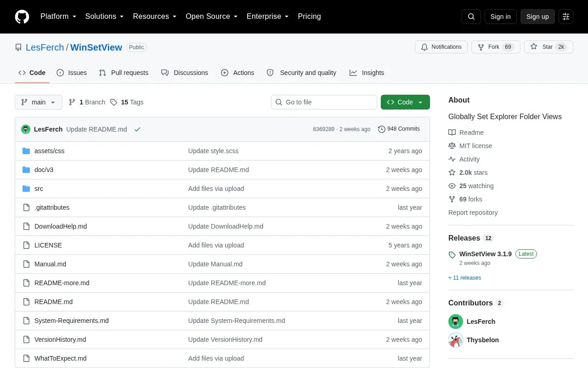Switch to the Issues tab

pyautogui.click(x=72, y=73)
